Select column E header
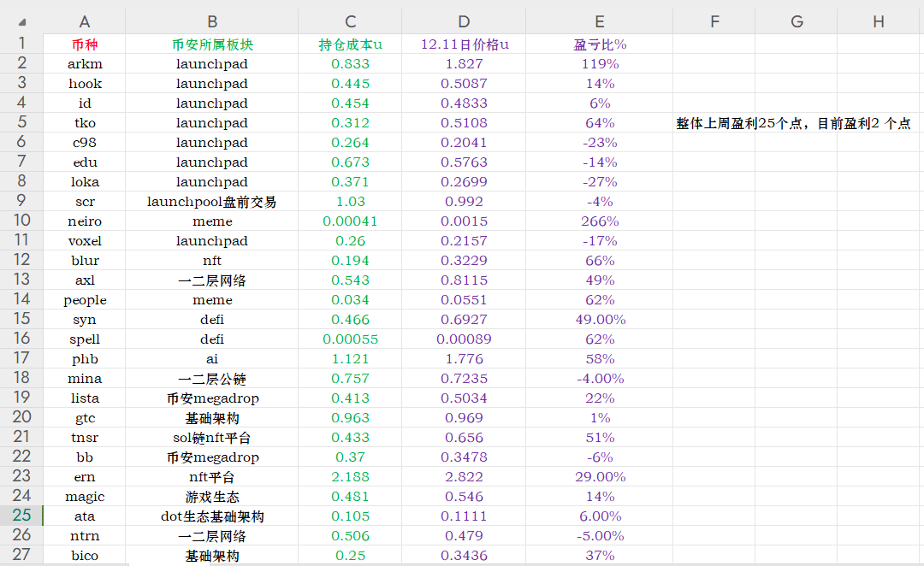The height and width of the screenshot is (566, 924). point(599,21)
